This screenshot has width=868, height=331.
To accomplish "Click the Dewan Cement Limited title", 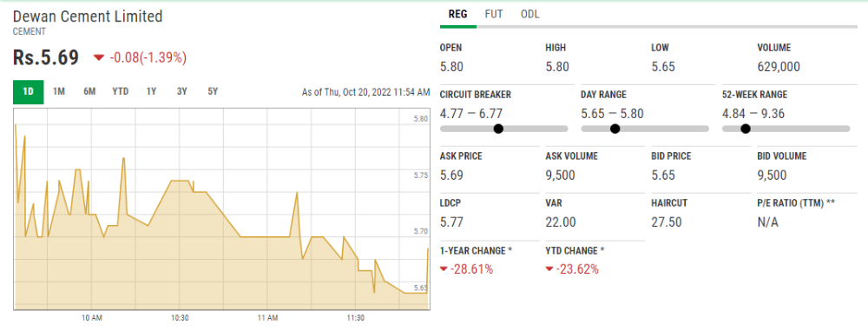I will coord(88,17).
